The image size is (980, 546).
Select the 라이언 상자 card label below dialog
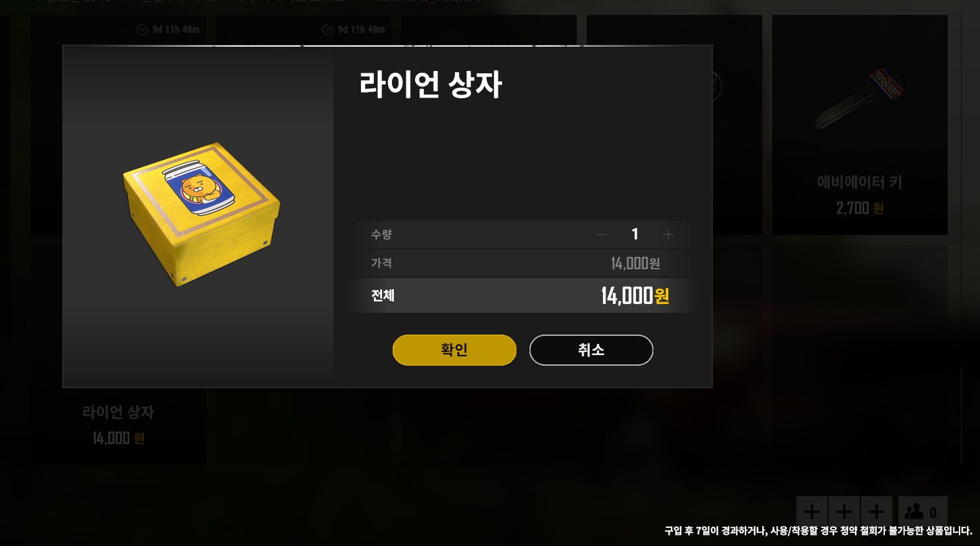118,412
